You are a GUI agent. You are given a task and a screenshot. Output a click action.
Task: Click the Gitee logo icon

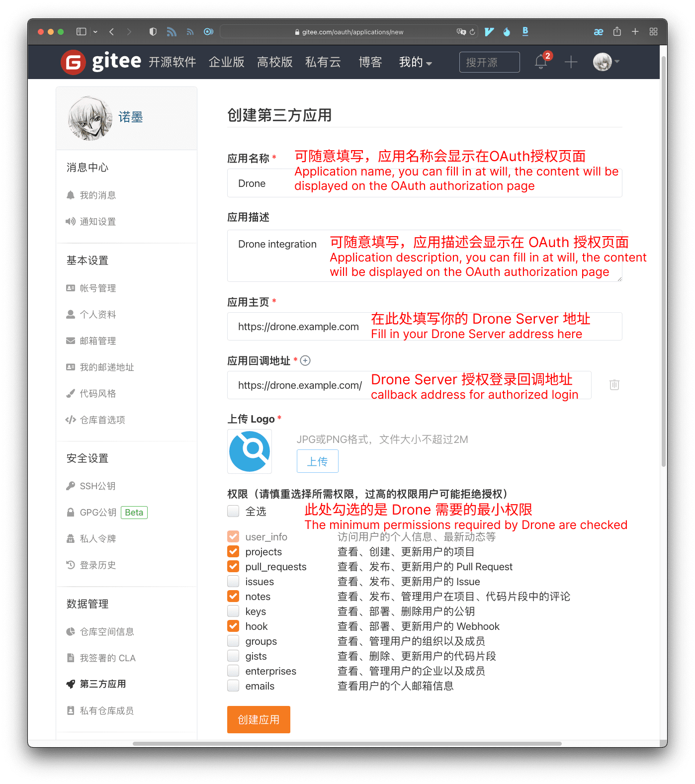pos(73,62)
